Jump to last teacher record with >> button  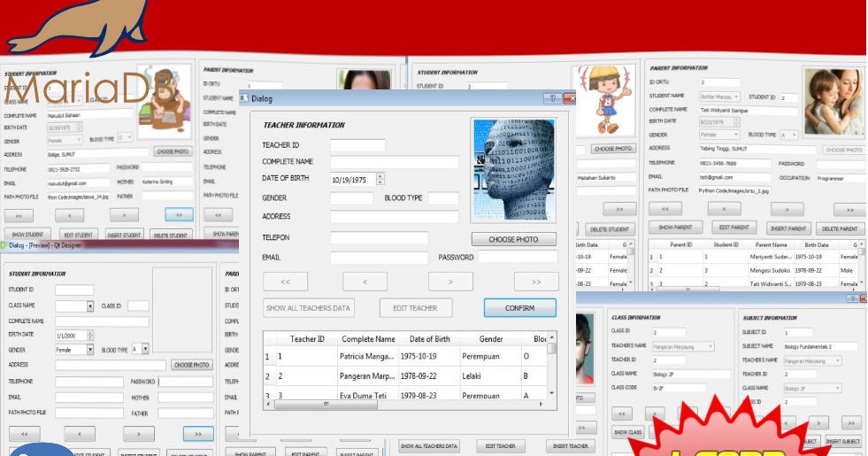536,282
